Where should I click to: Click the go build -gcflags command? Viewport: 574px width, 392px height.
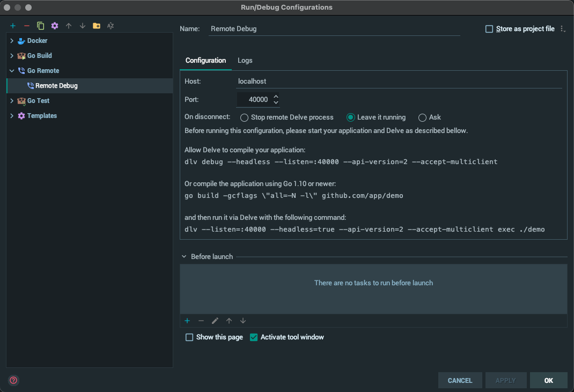tap(293, 195)
